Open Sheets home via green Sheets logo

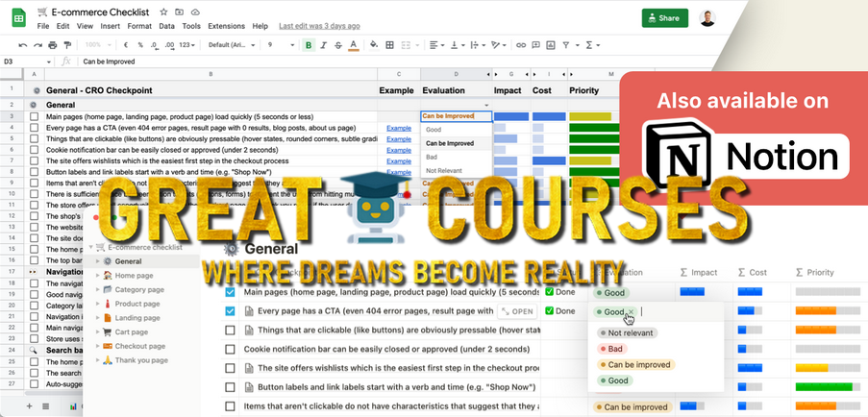click(19, 17)
